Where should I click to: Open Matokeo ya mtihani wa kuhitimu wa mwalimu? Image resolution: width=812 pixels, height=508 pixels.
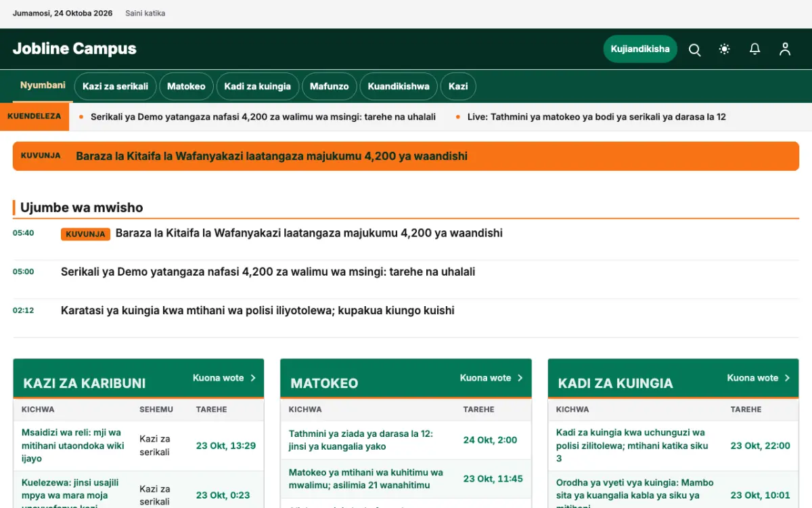pyautogui.click(x=366, y=478)
